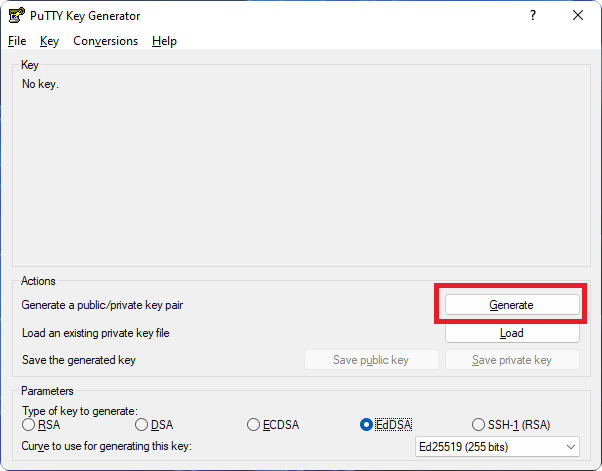The height and width of the screenshot is (471, 602).
Task: Select the DSA key type
Action: click(154, 425)
